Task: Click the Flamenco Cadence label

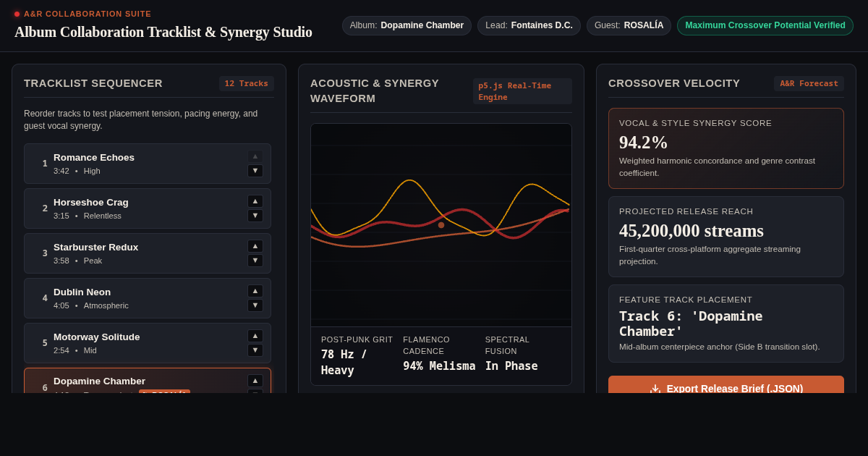Action: click(x=427, y=345)
